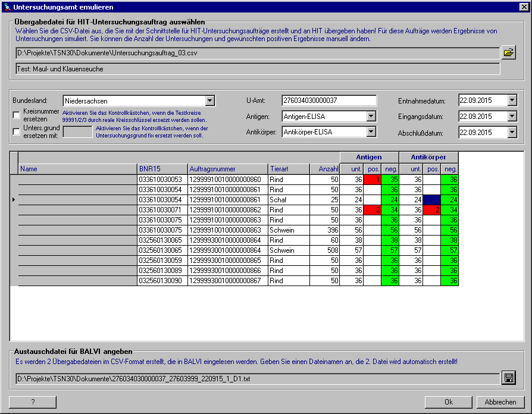This screenshot has height=414, width=532.
Task: Click the BNR15 column header
Action: tap(162, 169)
